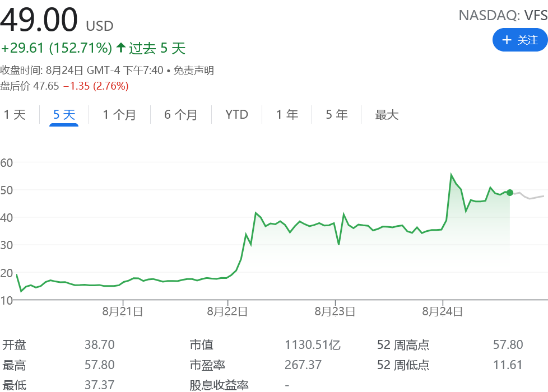
Task: Show the 最大 time range
Action: pos(387,115)
